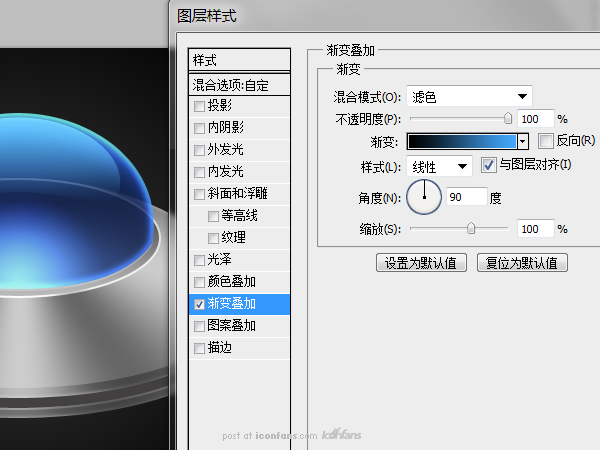Open the 混合模式 blend mode dropdown
This screenshot has height=450, width=600.
tap(469, 96)
